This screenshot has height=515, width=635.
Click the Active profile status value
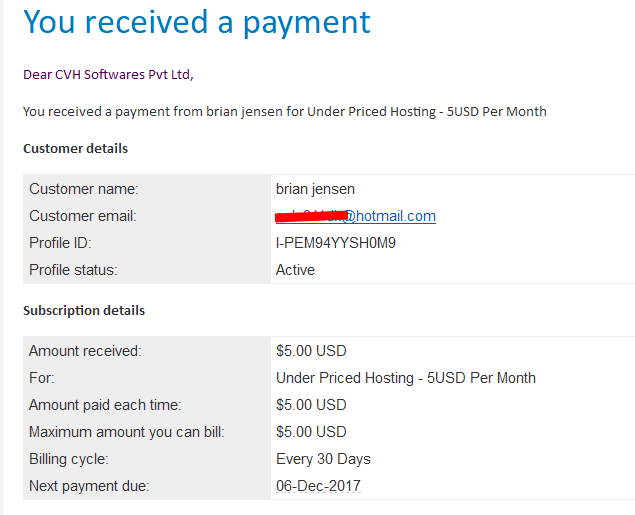295,270
